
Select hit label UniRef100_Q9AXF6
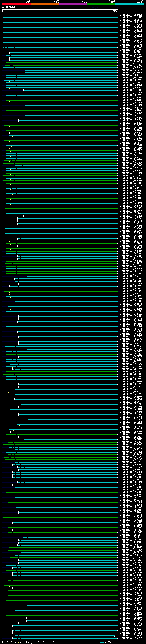coord(131,58)
